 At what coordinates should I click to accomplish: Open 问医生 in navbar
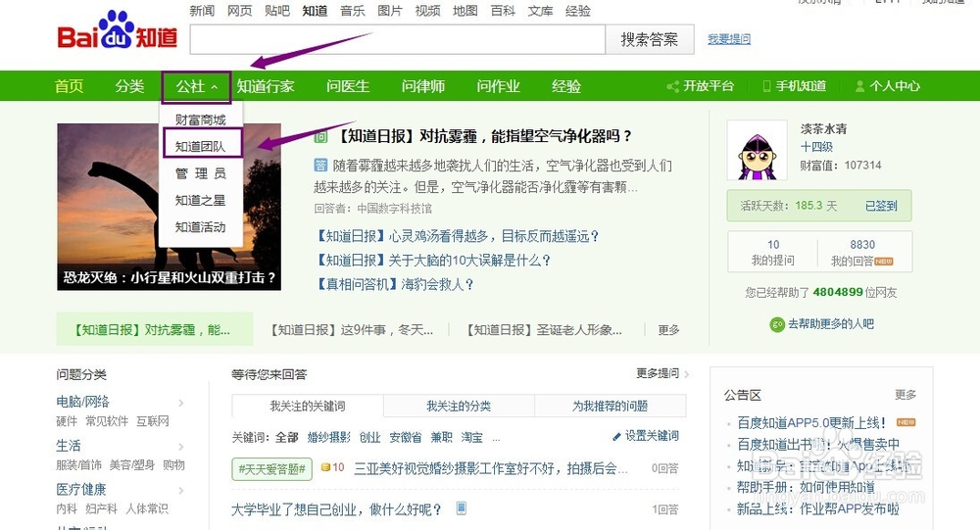click(348, 86)
